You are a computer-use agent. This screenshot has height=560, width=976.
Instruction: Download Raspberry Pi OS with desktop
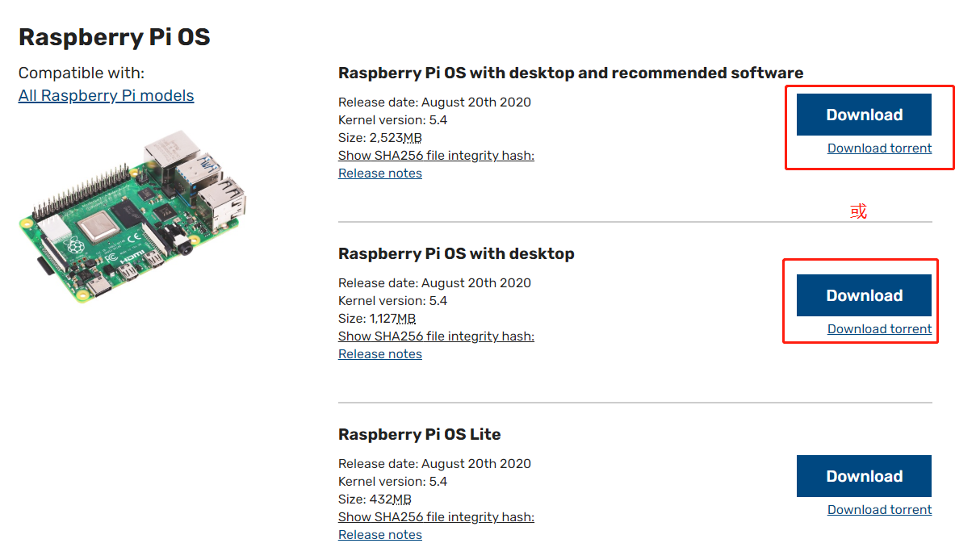pyautogui.click(x=864, y=295)
